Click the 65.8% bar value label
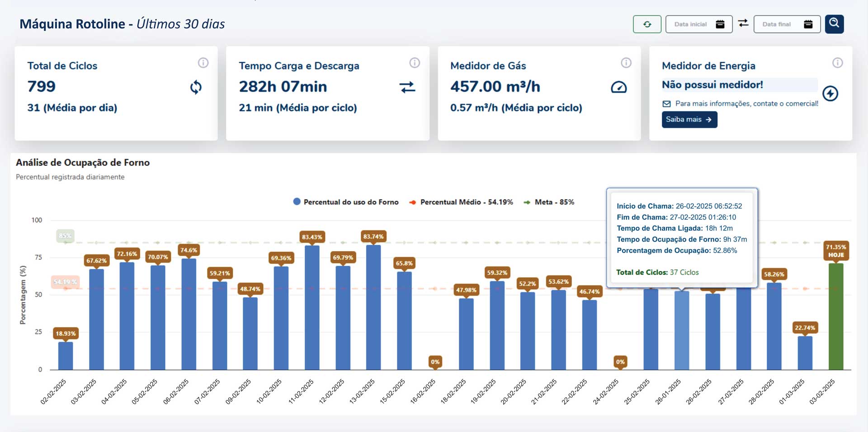The height and width of the screenshot is (432, 868). 404,263
